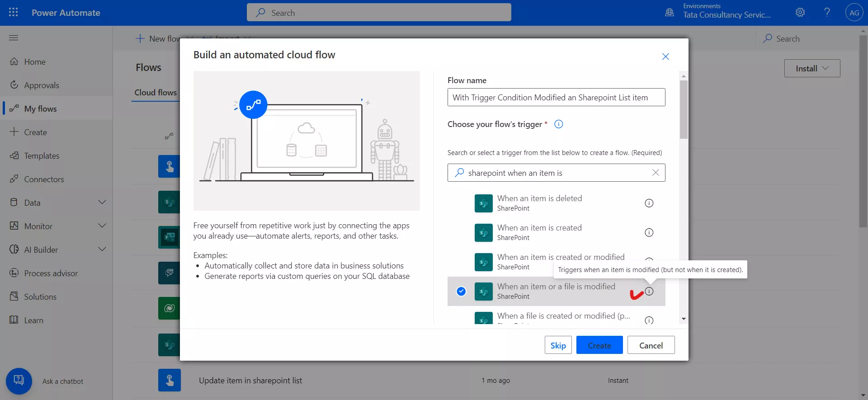Show info for When an item is created

click(649, 233)
